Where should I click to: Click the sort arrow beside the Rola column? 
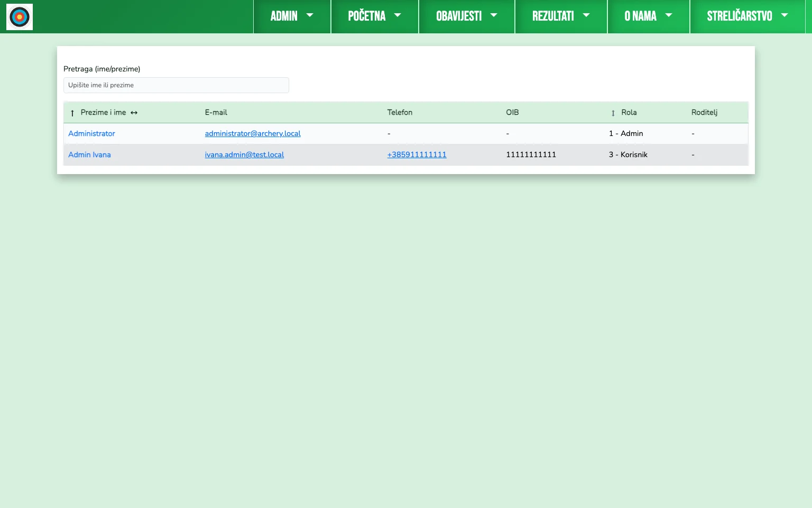(613, 112)
